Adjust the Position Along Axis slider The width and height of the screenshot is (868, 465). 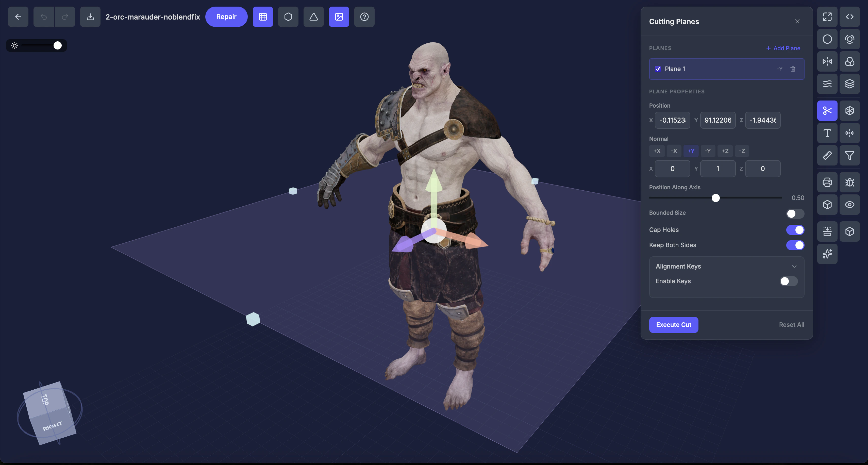(716, 198)
